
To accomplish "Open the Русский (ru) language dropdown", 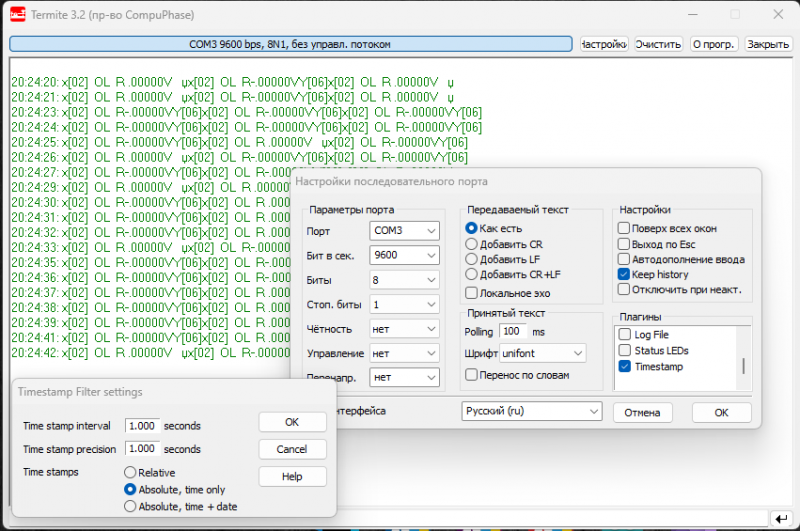I will [531, 412].
